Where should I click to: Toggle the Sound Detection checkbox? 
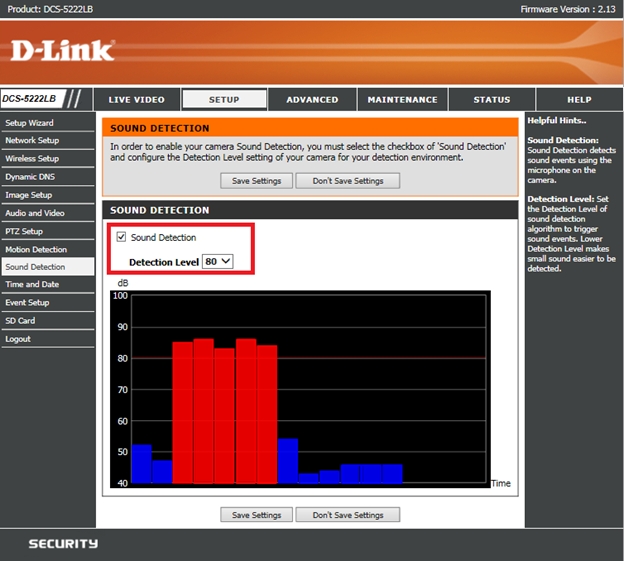(122, 237)
